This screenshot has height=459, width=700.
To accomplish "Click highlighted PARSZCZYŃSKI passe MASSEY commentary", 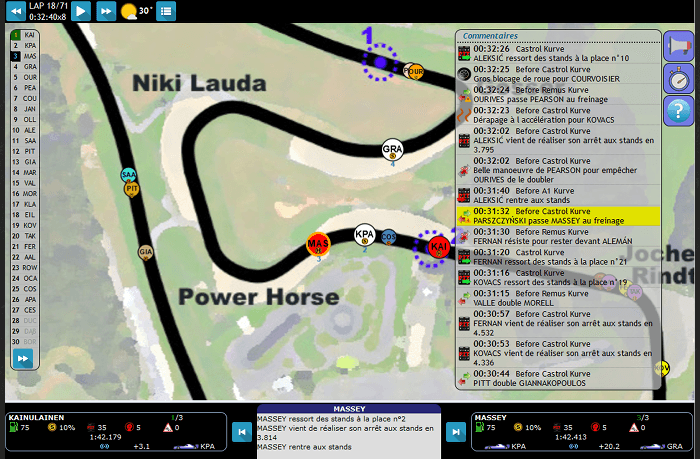I will click(x=558, y=216).
